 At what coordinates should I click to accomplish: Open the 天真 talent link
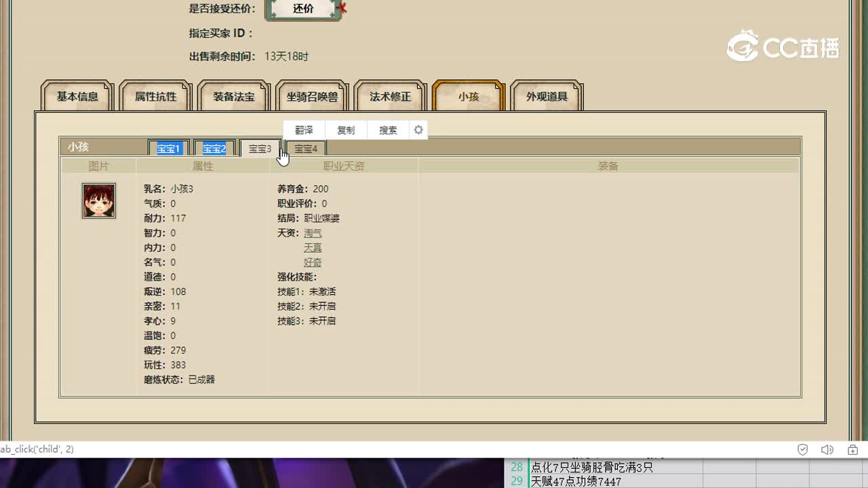pyautogui.click(x=313, y=248)
